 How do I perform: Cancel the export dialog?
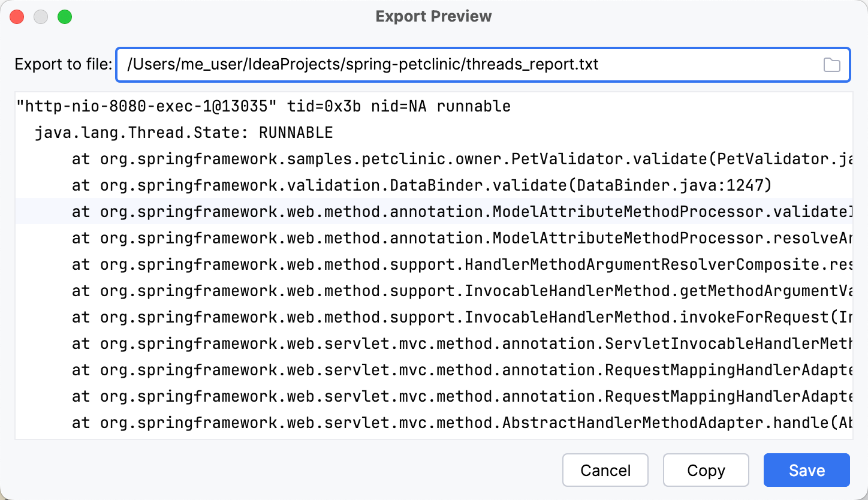coord(605,470)
